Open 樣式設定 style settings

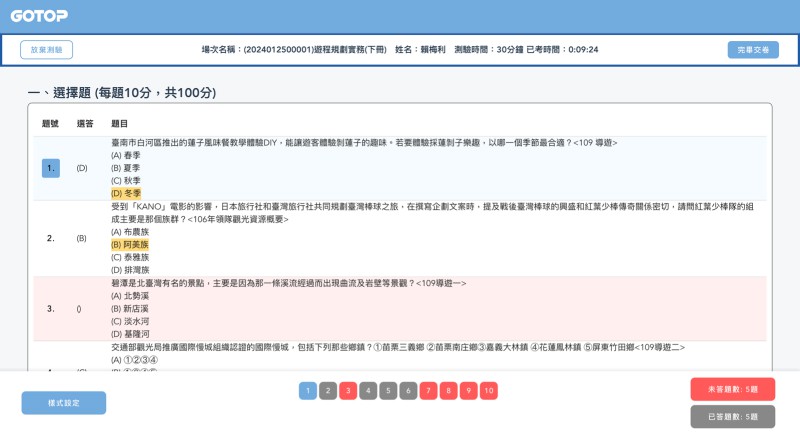point(63,402)
